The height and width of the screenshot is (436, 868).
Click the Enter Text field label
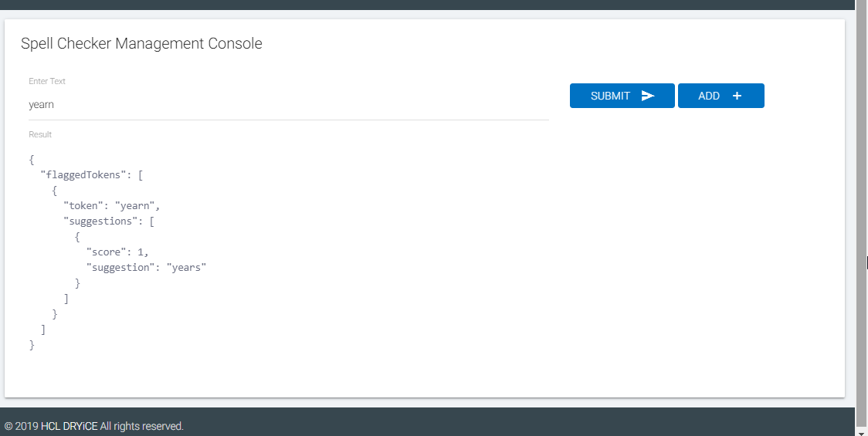click(47, 81)
